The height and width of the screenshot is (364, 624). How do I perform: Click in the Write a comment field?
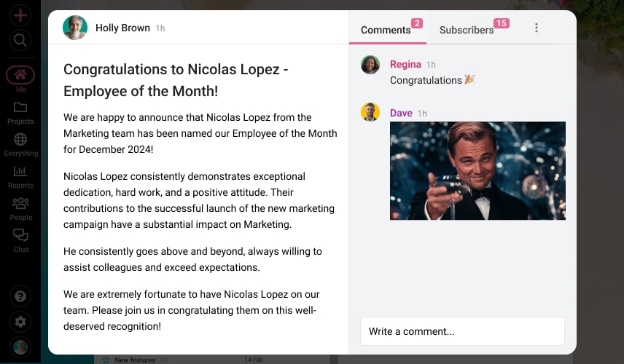(462, 331)
